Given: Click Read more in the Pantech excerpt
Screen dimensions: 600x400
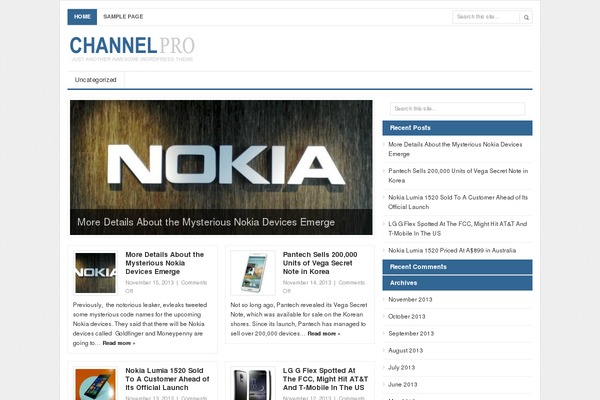Looking at the screenshot, I should click(x=324, y=333).
